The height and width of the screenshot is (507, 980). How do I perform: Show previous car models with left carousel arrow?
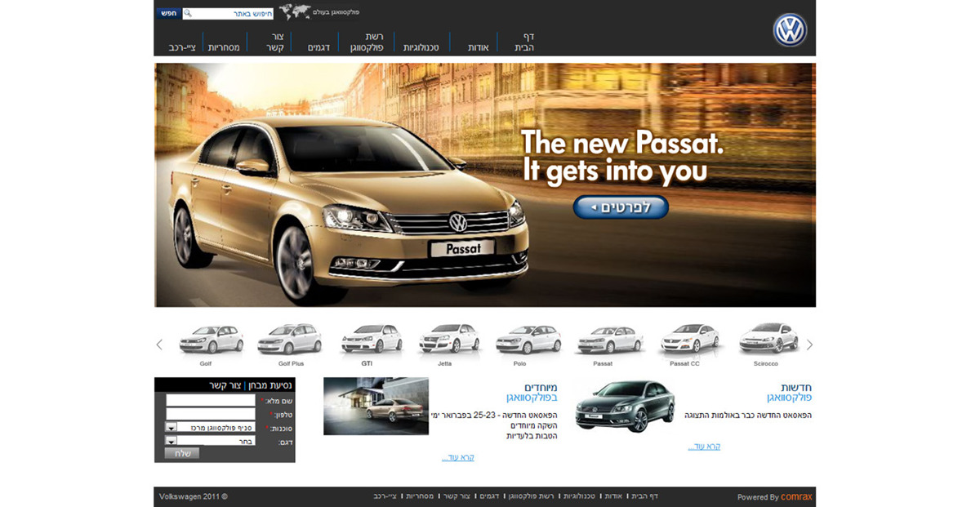tap(159, 345)
